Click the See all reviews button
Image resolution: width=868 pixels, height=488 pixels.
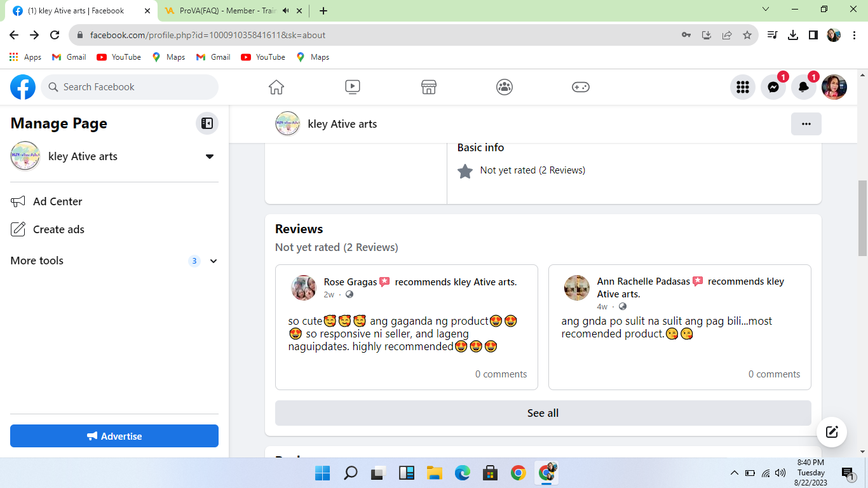coord(543,413)
